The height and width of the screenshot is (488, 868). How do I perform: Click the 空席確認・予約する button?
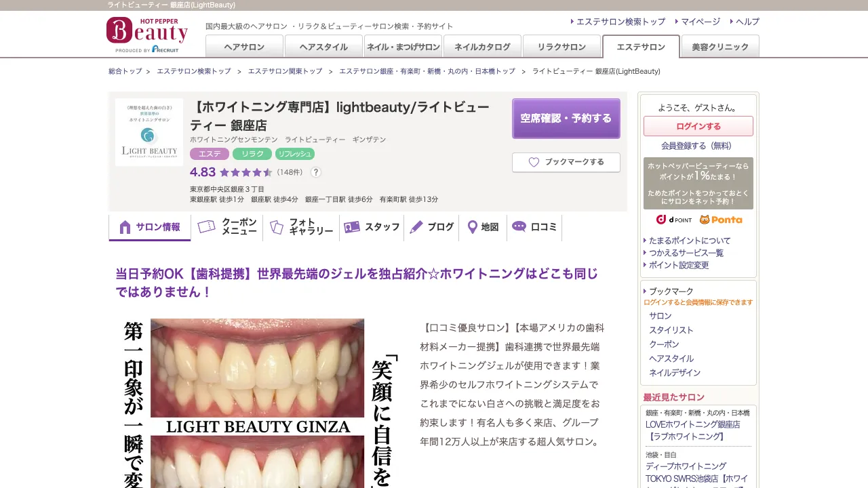566,119
